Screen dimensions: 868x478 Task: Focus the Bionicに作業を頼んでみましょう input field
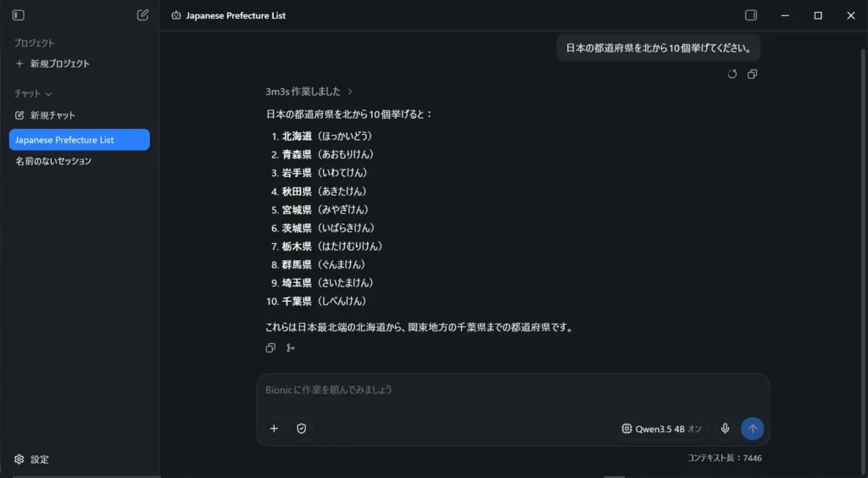pos(512,390)
